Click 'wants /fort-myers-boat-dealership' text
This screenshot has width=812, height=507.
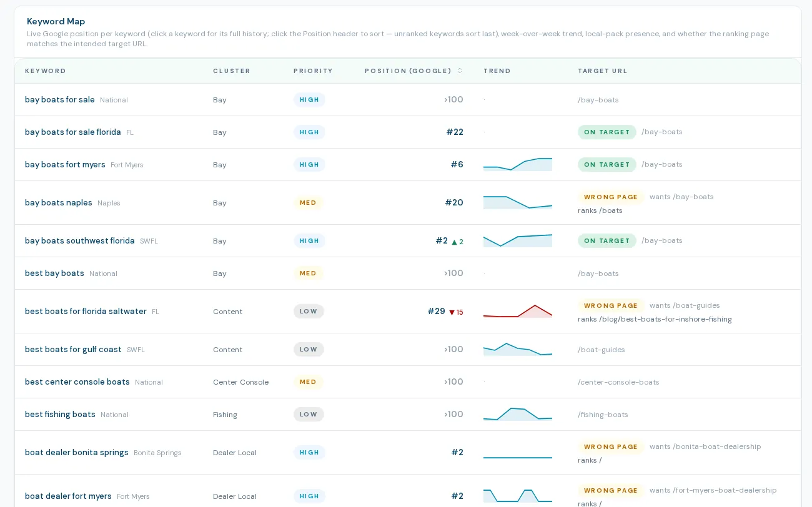713,491
